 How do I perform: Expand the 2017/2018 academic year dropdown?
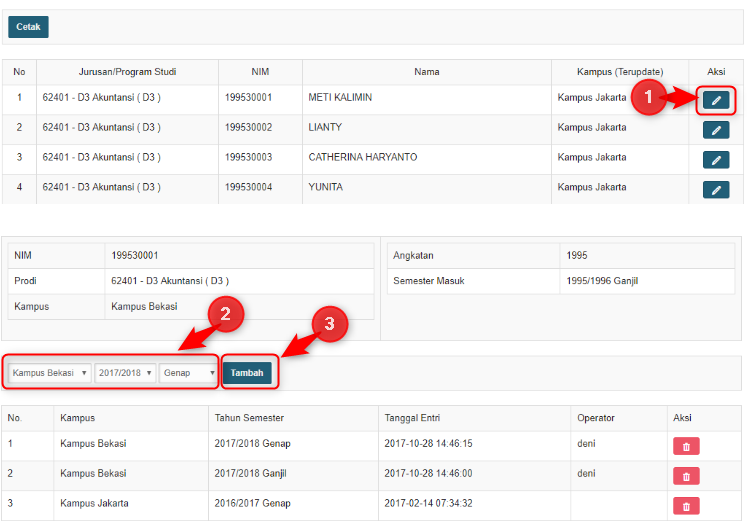point(125,373)
